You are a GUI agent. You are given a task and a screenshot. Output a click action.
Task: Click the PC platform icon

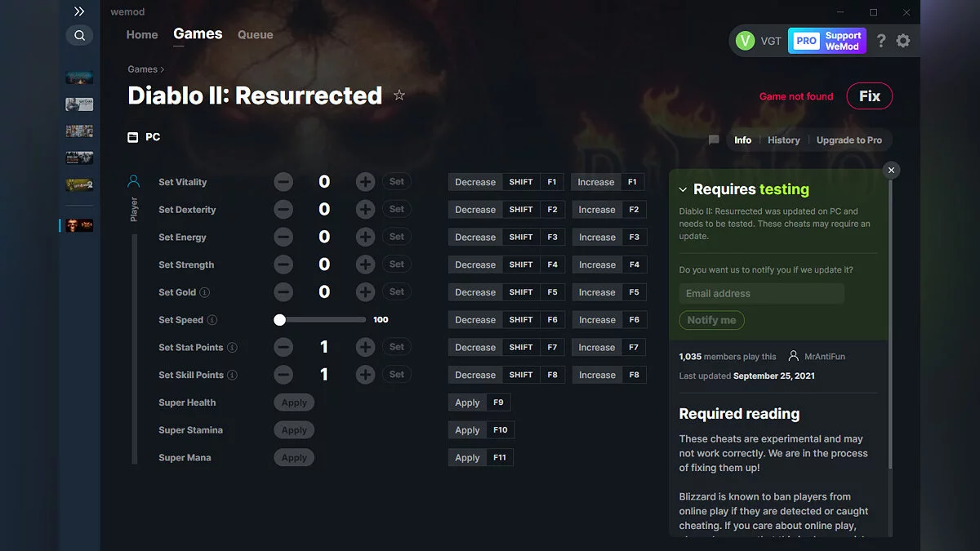pyautogui.click(x=131, y=137)
